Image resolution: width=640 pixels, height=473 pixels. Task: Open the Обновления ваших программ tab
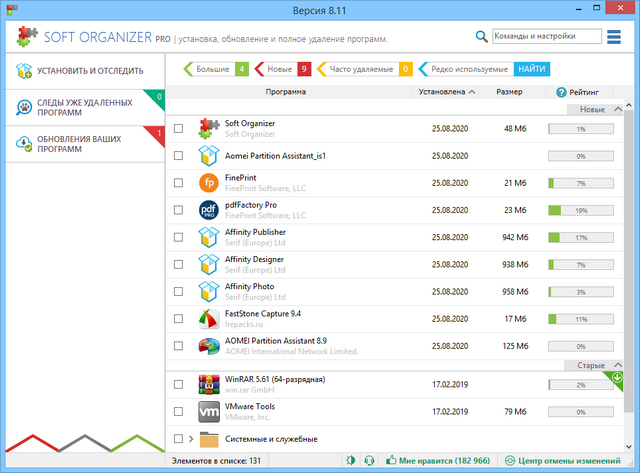coord(83,144)
